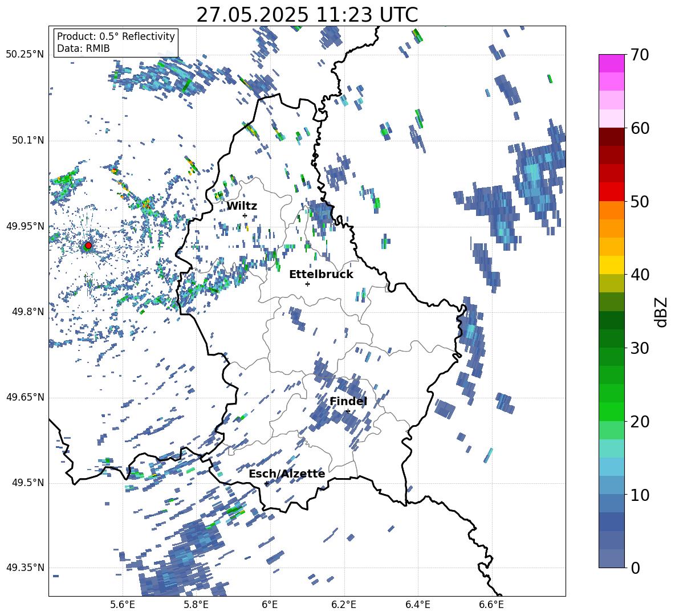Click the Findel station cross marker

pos(348,411)
